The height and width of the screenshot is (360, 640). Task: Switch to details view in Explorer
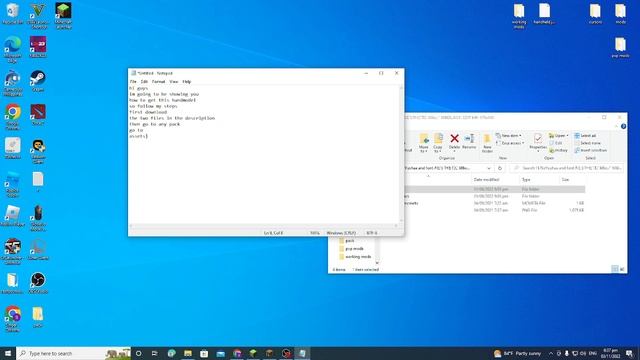(615, 269)
